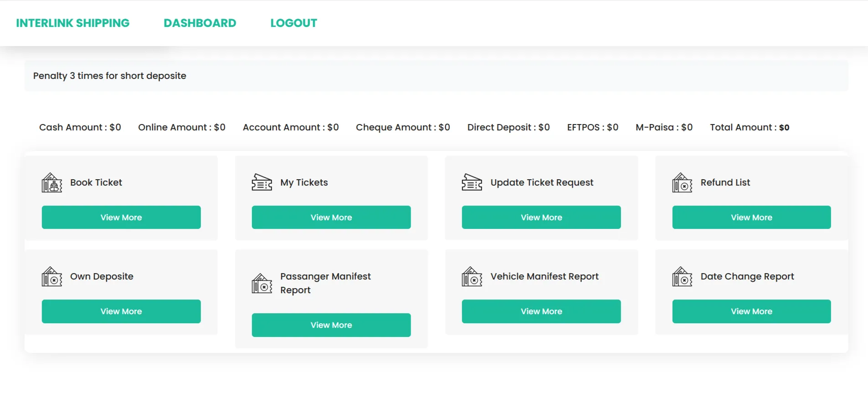Image resolution: width=868 pixels, height=419 pixels.
Task: Click the Passanger Manifest Report icon
Action: pyautogui.click(x=262, y=284)
